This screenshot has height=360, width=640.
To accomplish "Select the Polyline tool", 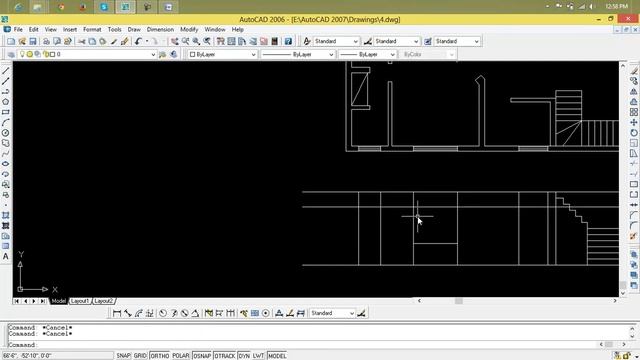I will pos(6,91).
